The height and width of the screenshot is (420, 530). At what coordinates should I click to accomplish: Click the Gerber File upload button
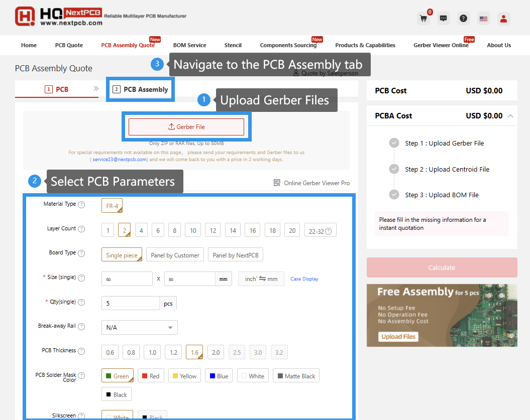click(x=186, y=127)
